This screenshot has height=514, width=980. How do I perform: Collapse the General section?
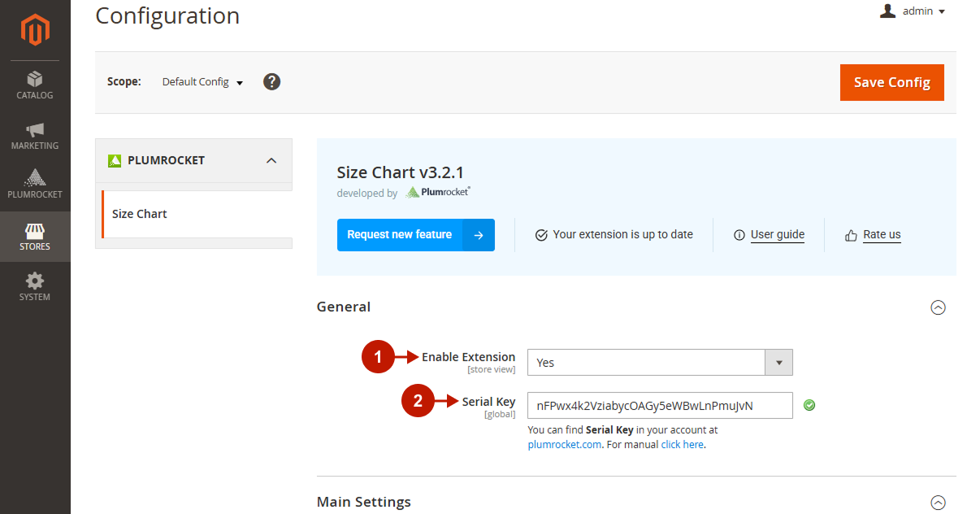tap(938, 307)
